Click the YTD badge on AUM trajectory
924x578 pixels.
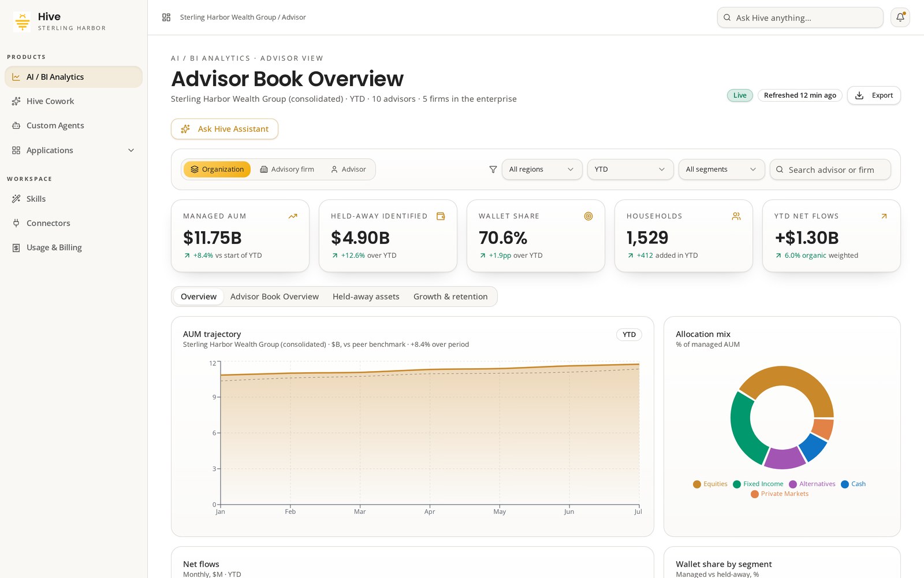pyautogui.click(x=629, y=335)
